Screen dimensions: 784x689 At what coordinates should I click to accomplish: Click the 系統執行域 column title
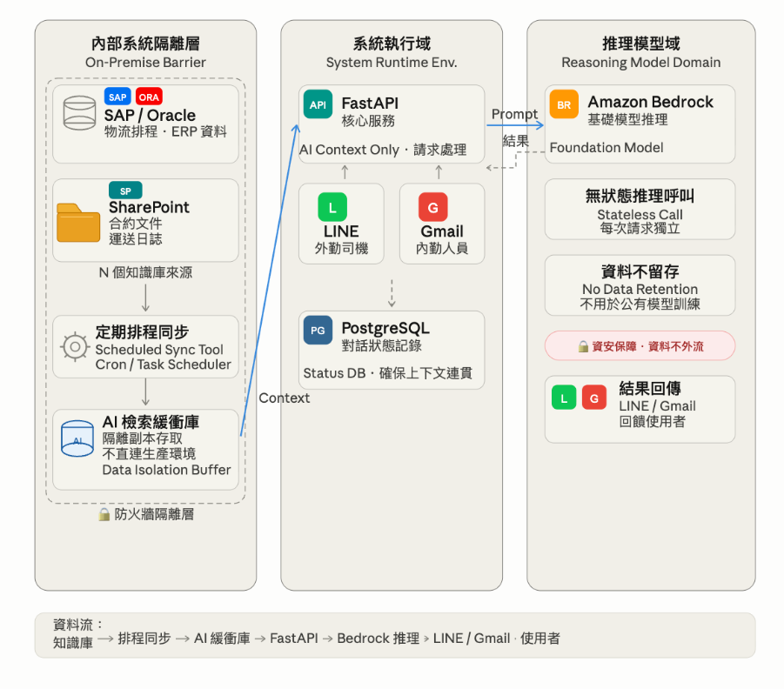(392, 44)
